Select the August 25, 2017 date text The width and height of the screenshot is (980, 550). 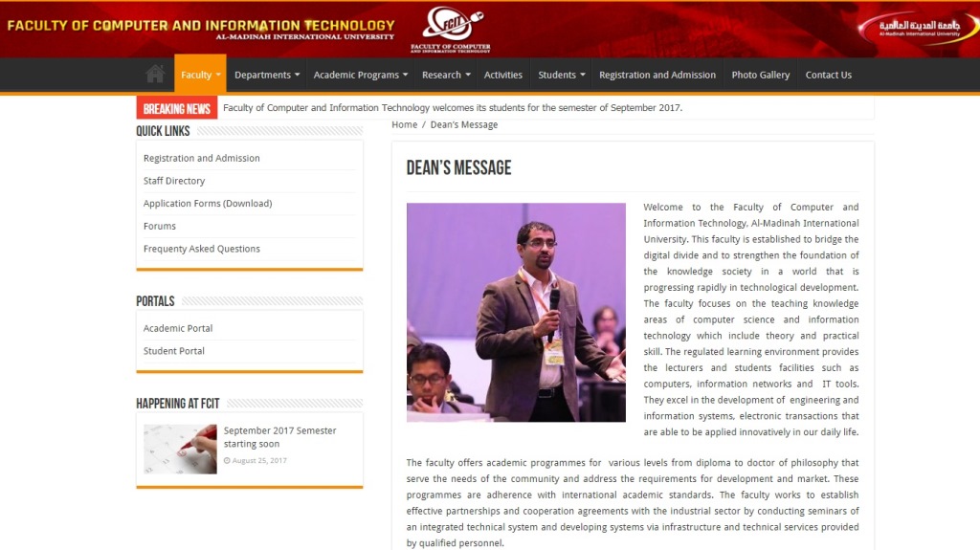click(x=259, y=461)
